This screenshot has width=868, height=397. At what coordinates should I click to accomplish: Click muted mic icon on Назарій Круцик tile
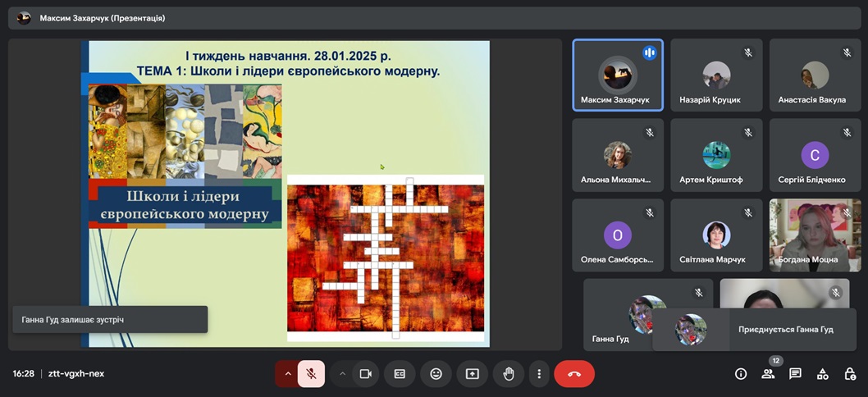(748, 52)
